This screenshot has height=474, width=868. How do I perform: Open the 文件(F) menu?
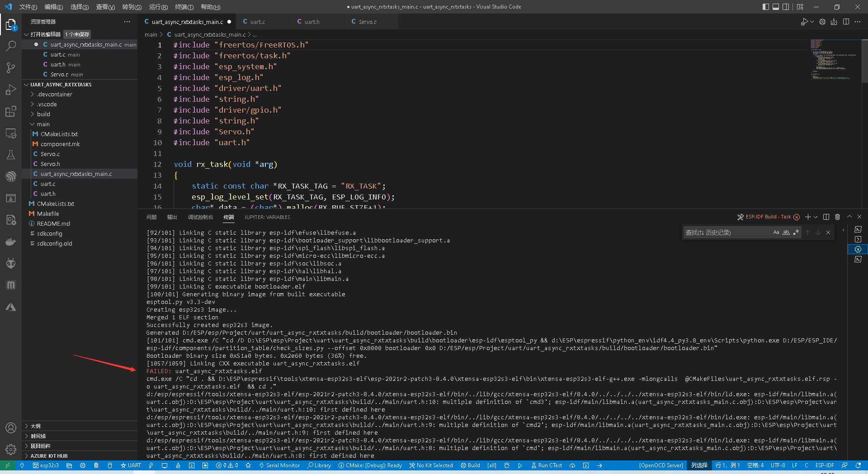28,7
